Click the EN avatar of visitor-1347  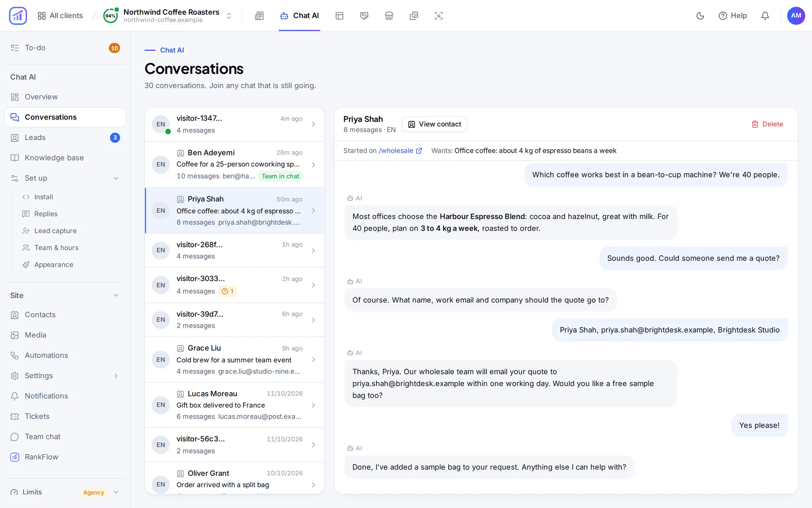point(161,124)
